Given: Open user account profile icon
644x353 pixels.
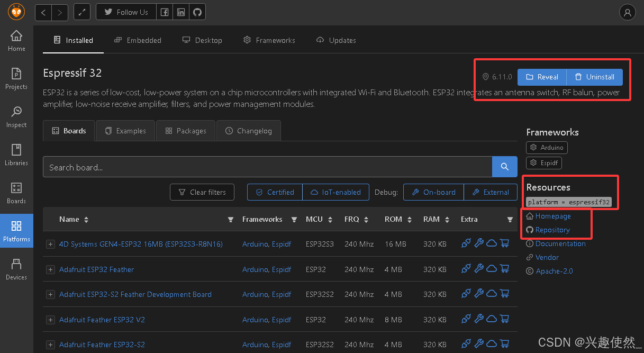Looking at the screenshot, I should [627, 13].
